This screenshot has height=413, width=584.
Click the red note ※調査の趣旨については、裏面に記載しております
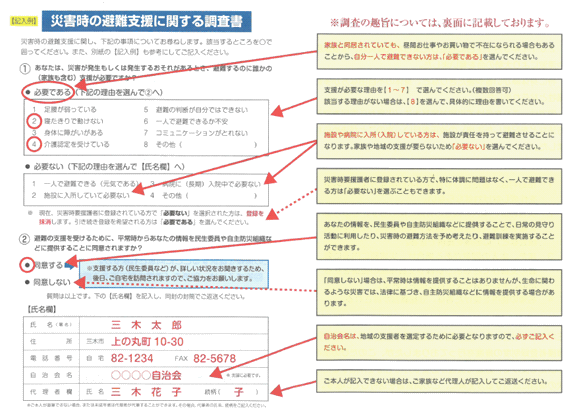tap(440, 23)
